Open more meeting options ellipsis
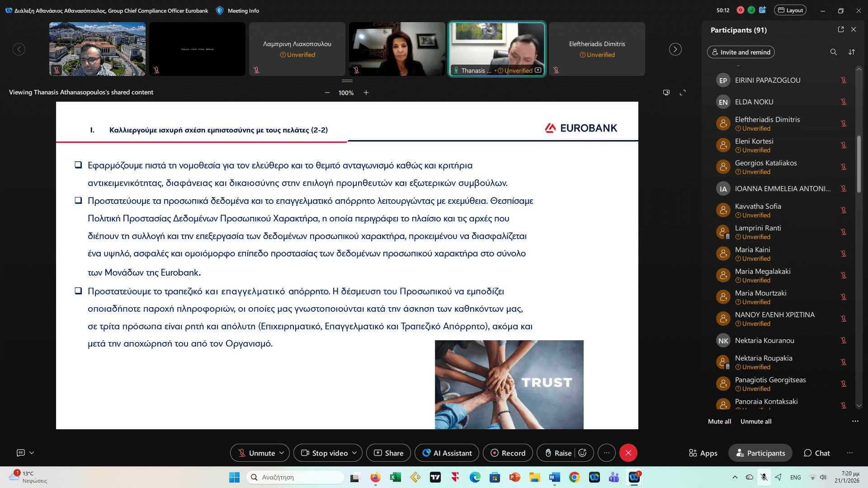Image resolution: width=868 pixels, height=488 pixels. [607, 453]
